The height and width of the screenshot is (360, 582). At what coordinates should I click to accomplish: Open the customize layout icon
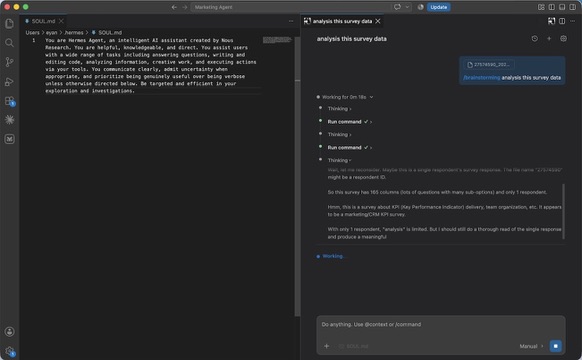pyautogui.click(x=541, y=7)
